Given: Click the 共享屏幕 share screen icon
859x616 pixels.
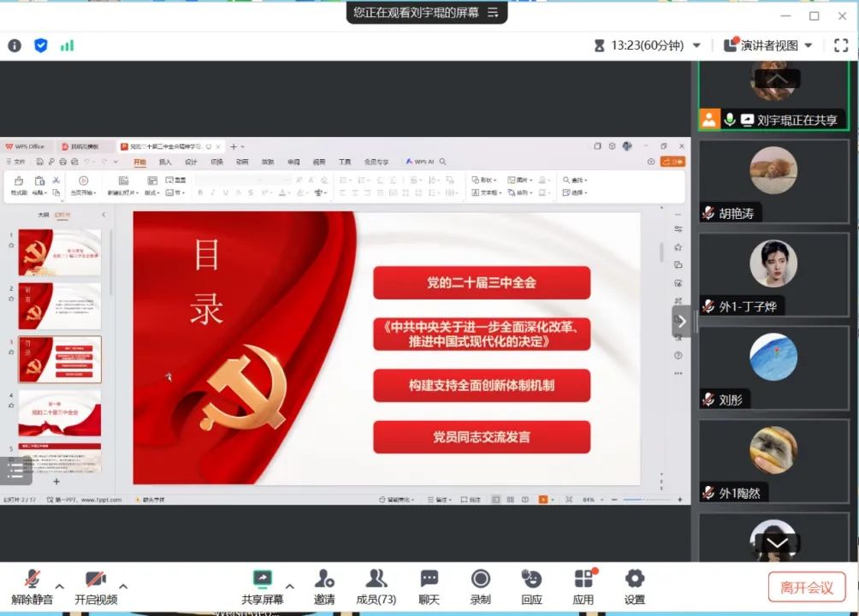Looking at the screenshot, I should click(x=263, y=580).
